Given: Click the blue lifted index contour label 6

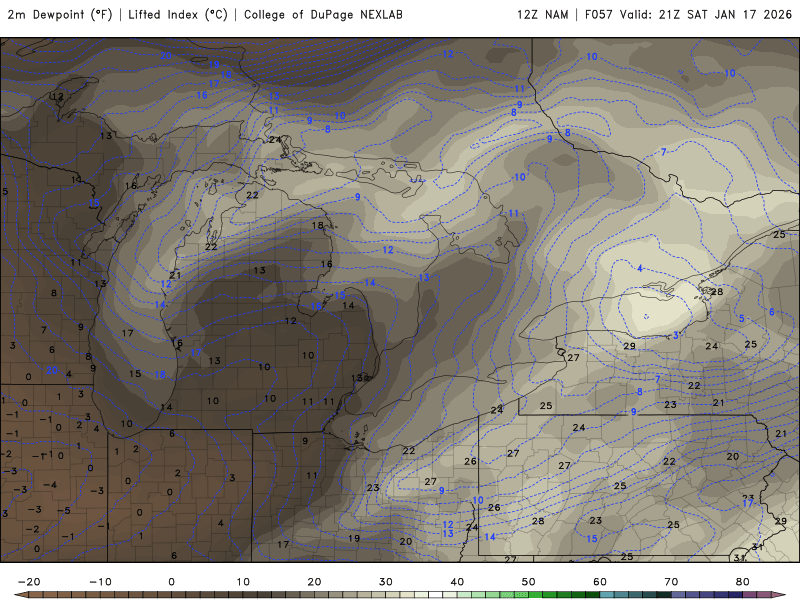Looking at the screenshot, I should click(771, 311).
